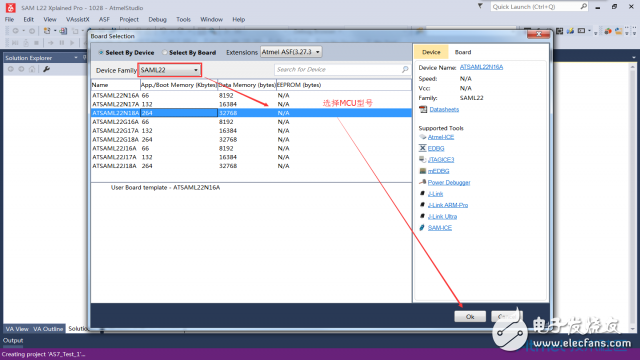This screenshot has width=640, height=360.
Task: Select the ATSAML22J18A device row
Action: [x=251, y=166]
